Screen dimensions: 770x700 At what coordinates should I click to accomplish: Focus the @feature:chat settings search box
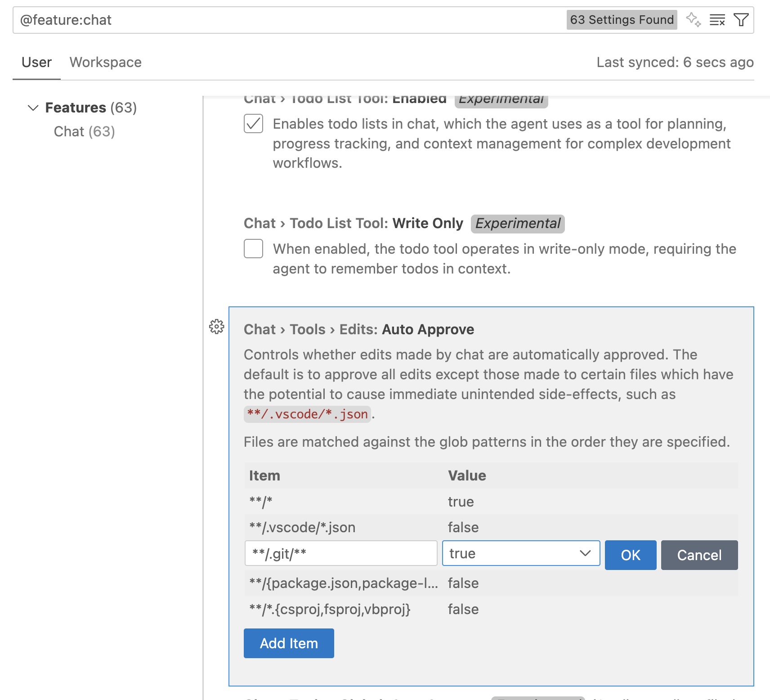pyautogui.click(x=288, y=20)
